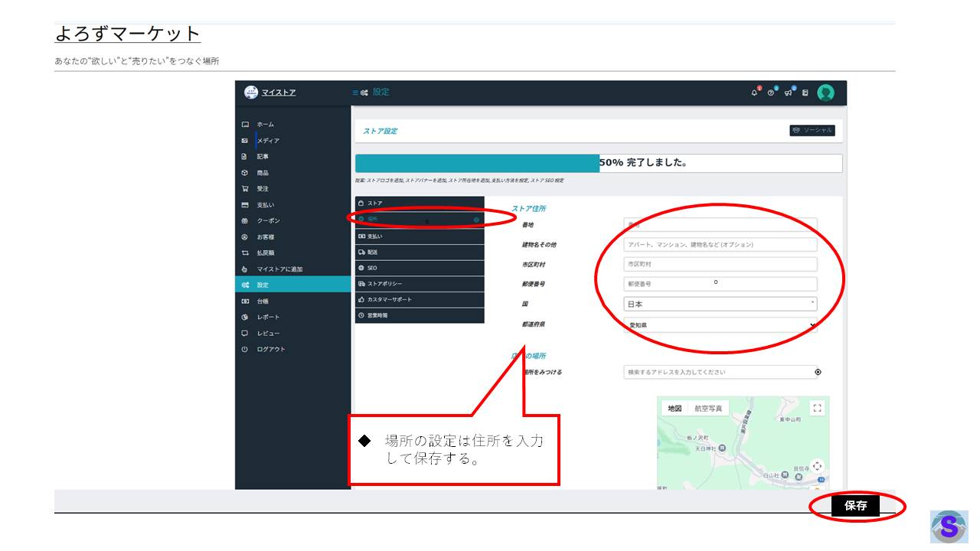
Task: Open the 都道府県 dropdown showing 愛知県
Action: pos(720,325)
